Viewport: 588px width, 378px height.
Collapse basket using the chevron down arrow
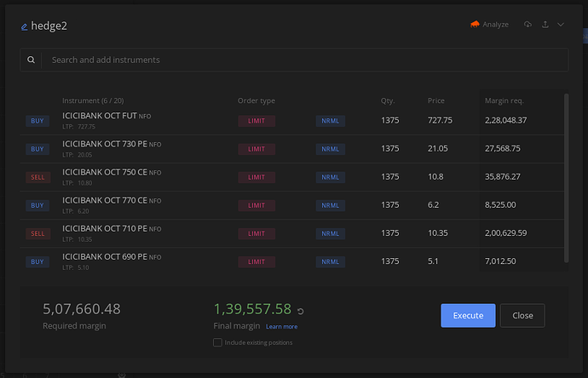[x=561, y=25]
